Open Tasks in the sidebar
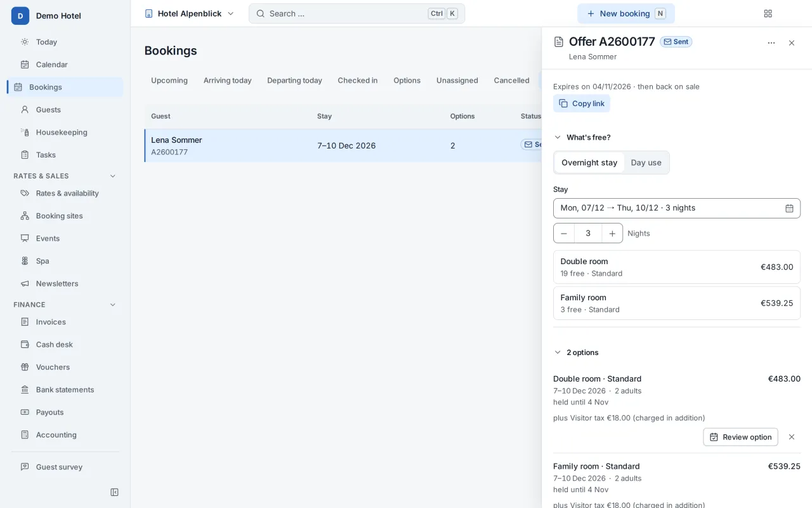Screen dimensions: 812x508 (x=65, y=154)
